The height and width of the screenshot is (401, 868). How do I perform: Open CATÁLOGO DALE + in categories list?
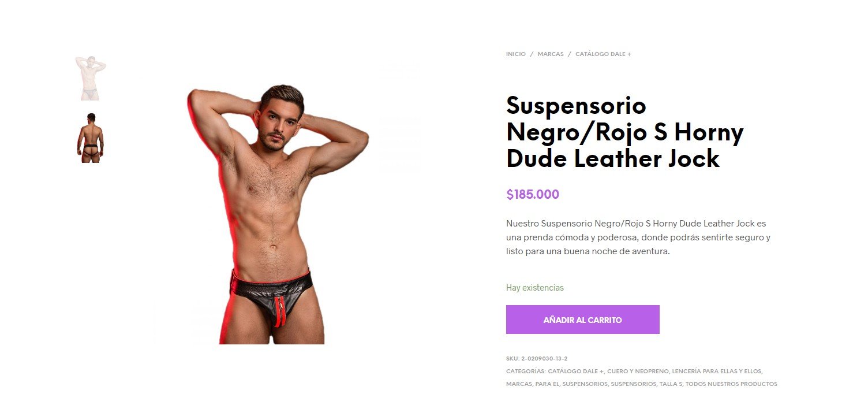pyautogui.click(x=575, y=372)
